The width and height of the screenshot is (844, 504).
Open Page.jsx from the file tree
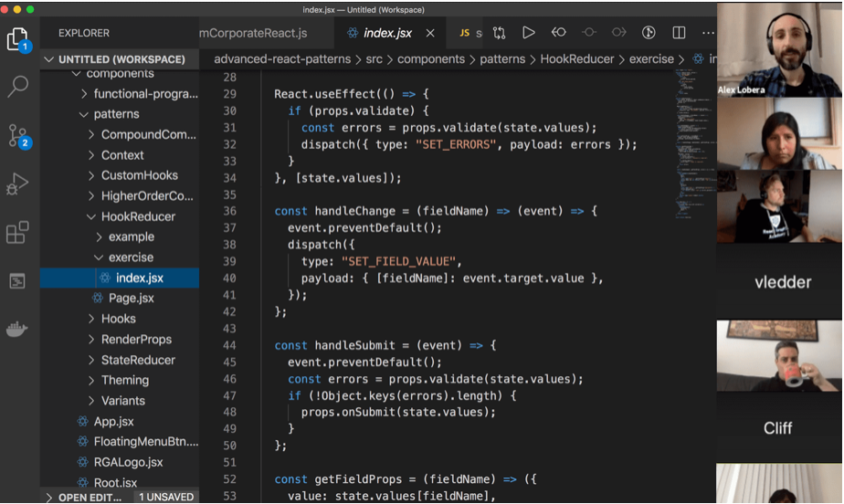coord(132,298)
